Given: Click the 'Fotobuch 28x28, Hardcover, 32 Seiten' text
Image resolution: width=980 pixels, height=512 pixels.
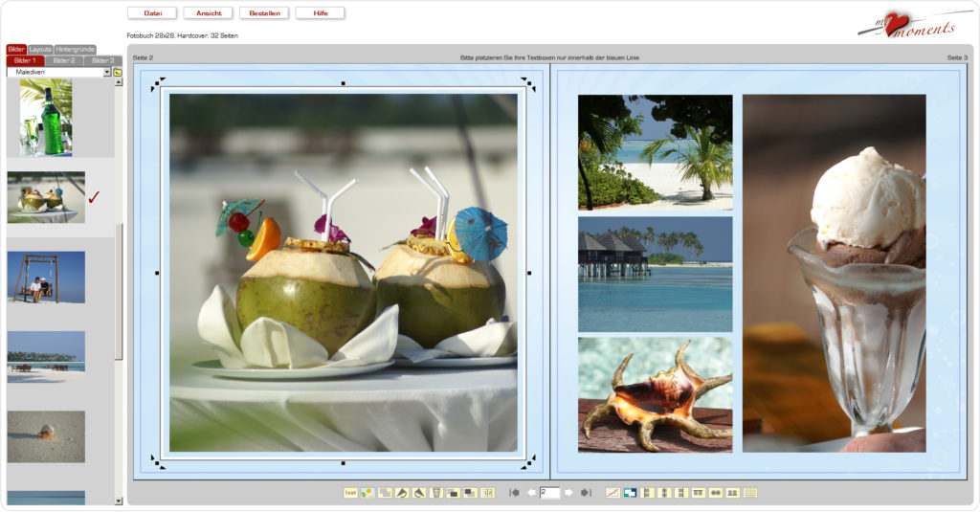Looking at the screenshot, I should 182,35.
